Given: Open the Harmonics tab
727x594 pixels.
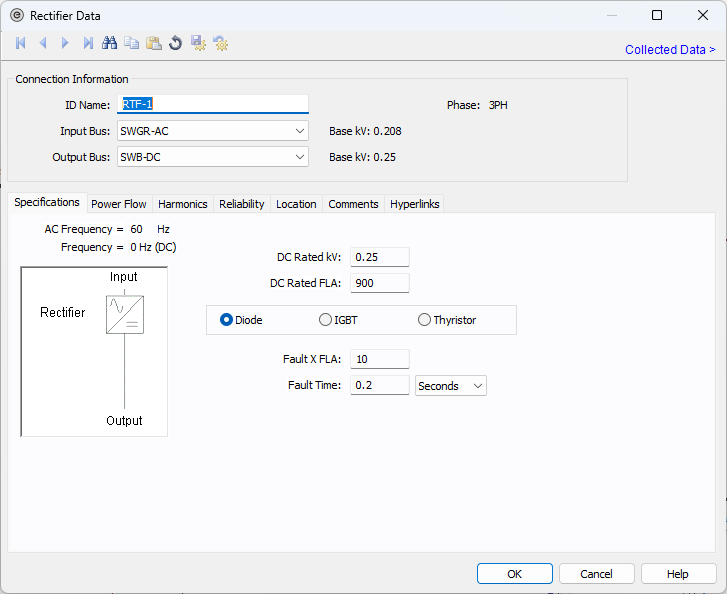Looking at the screenshot, I should click(183, 204).
